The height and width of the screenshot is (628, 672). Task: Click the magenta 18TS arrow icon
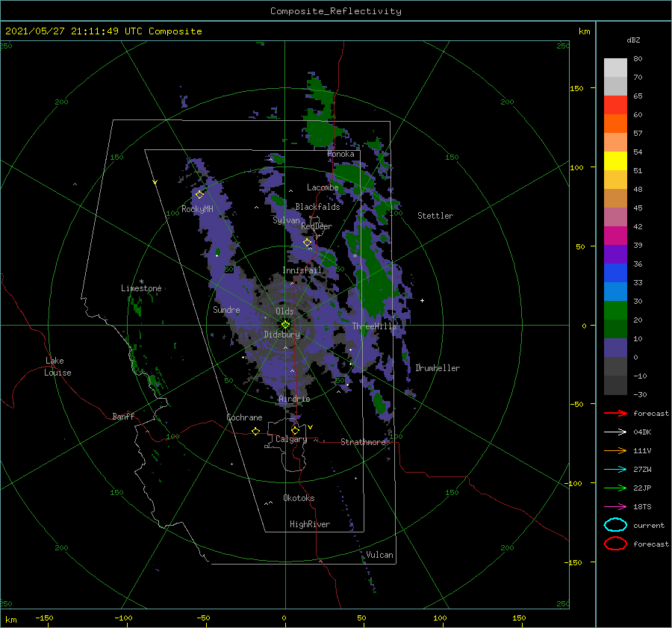(x=615, y=507)
